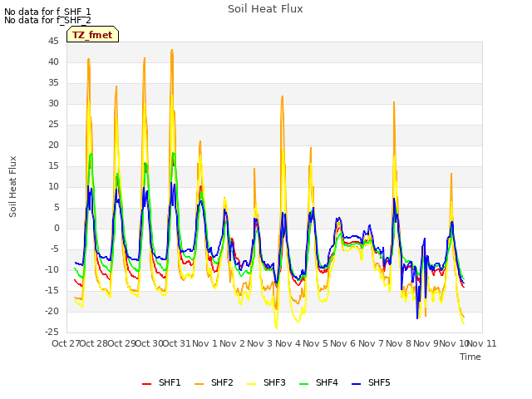Click the yellow SHF3 legend color marker
Screen dimensions: 532x399
(251, 384)
